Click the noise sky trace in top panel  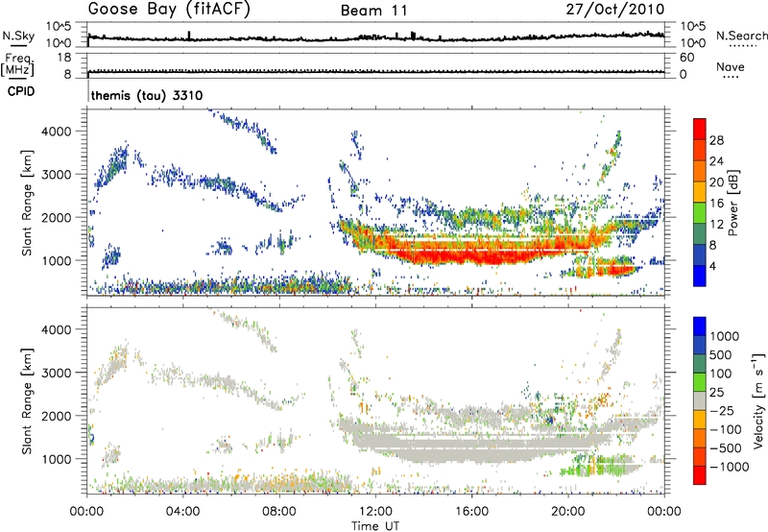point(375,37)
